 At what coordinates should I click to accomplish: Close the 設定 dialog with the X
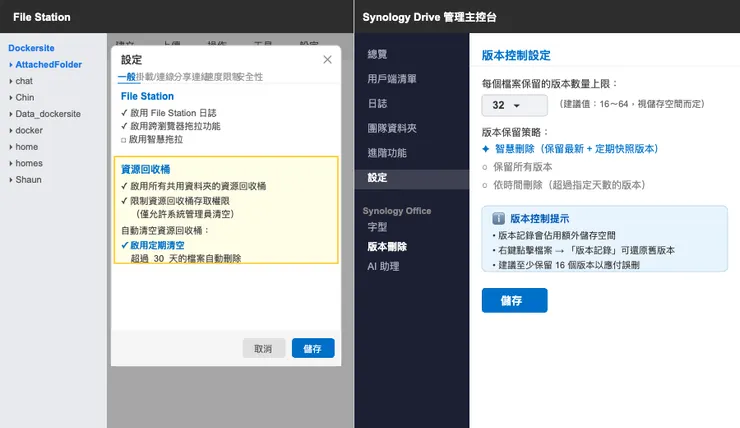(327, 59)
